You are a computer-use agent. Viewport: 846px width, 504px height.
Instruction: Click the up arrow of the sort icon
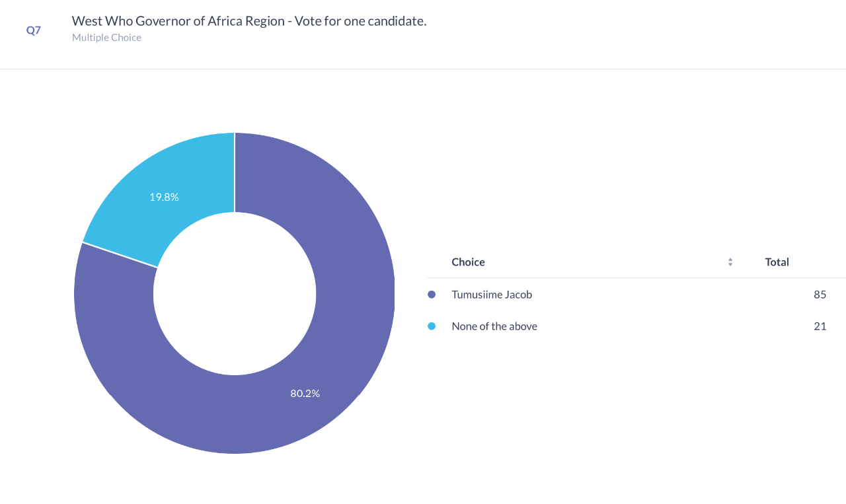coord(730,260)
